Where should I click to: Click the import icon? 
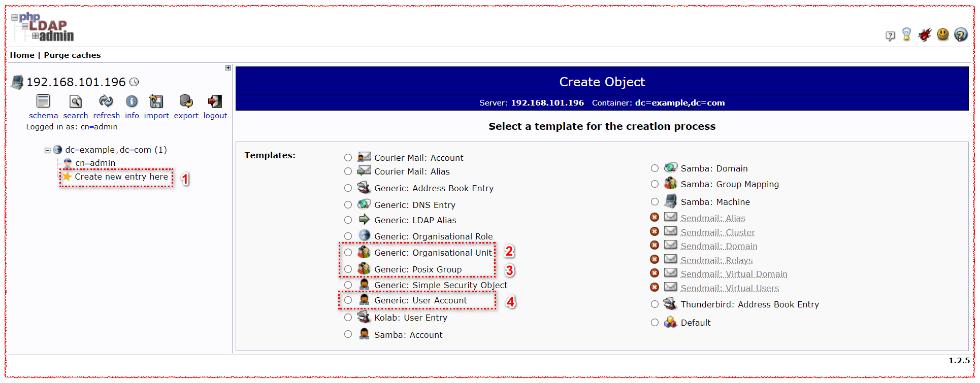pos(156,101)
